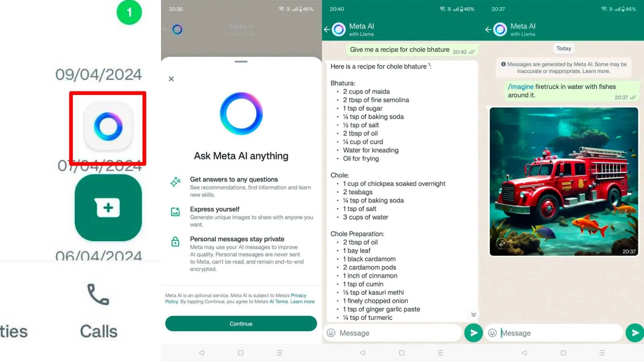This screenshot has height=362, width=644.
Task: Tap the emoji smiley icon right chat
Action: [492, 333]
